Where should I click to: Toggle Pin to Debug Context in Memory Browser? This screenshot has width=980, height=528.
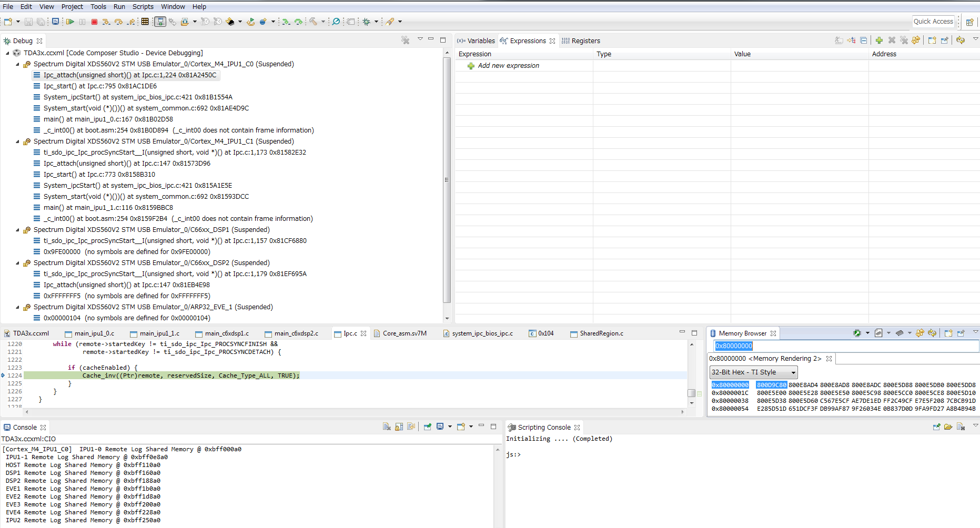(x=961, y=333)
